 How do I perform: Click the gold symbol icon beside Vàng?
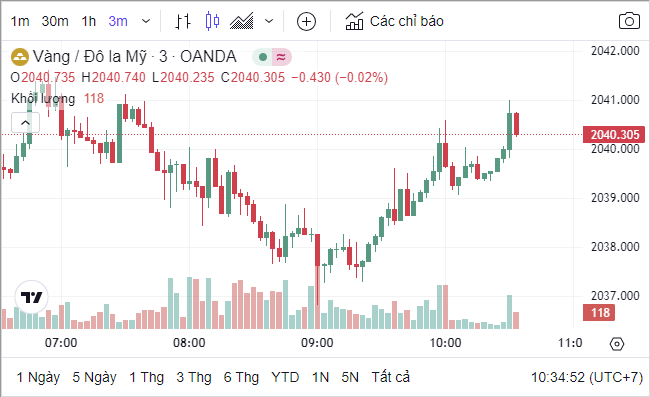(x=19, y=57)
